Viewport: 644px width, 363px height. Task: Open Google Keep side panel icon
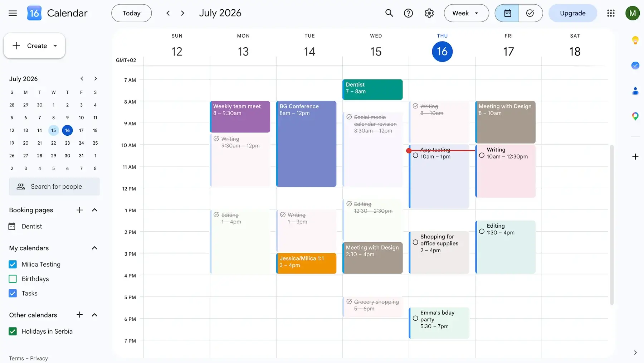635,40
